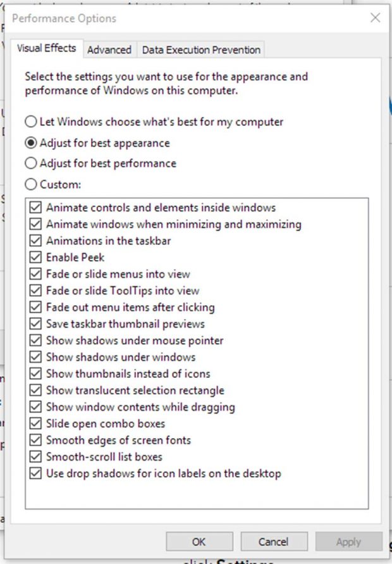Disable Show thumbnails instead of icons
392x564 pixels.
(35, 373)
